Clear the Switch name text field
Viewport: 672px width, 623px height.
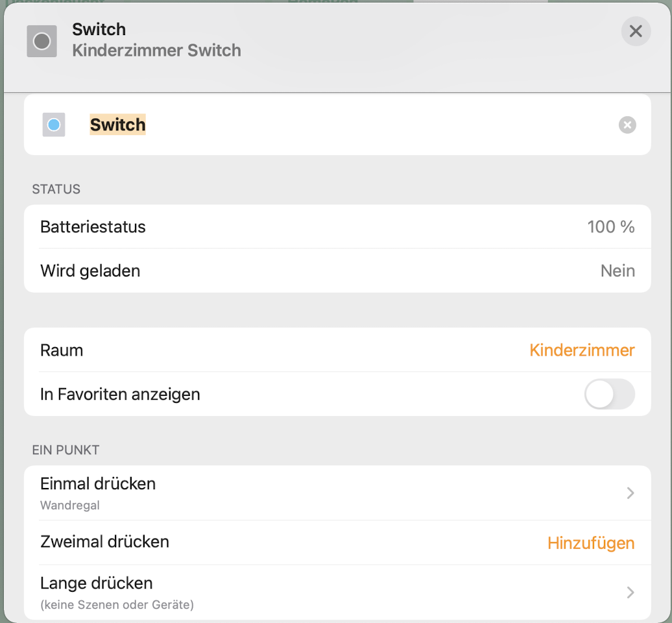[x=627, y=125]
